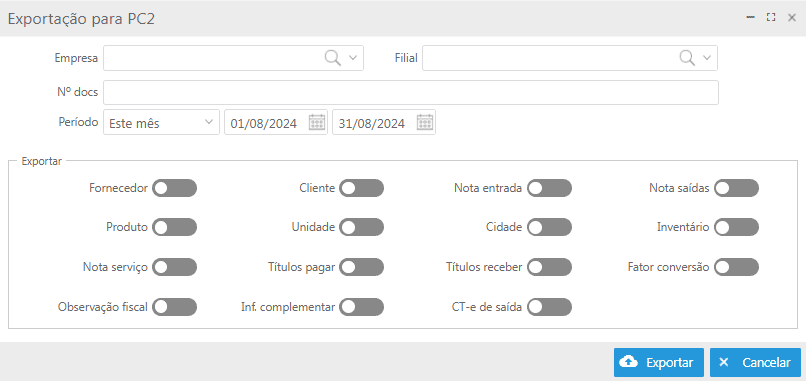Click into the Nº docs input field

[411, 93]
